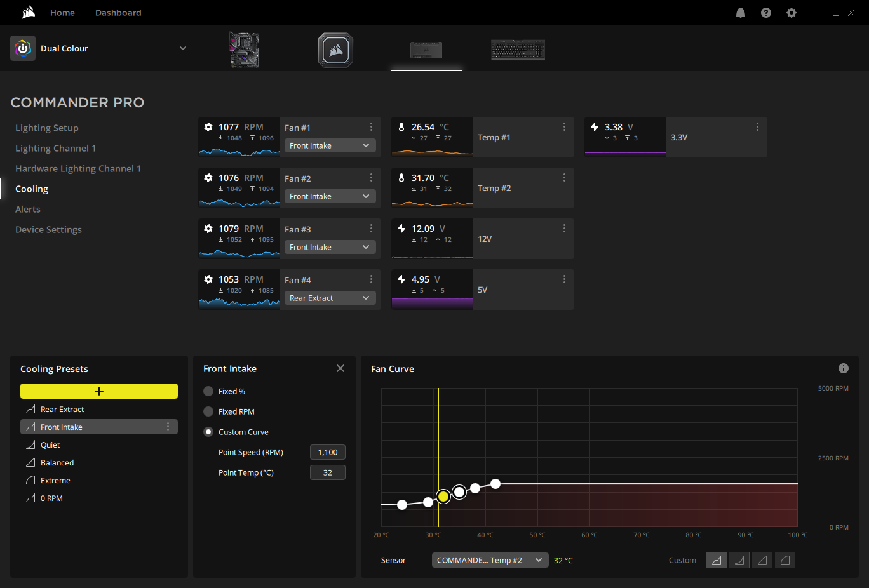This screenshot has height=588, width=869.
Task: Select the Extreme cooling preset
Action: (99, 481)
